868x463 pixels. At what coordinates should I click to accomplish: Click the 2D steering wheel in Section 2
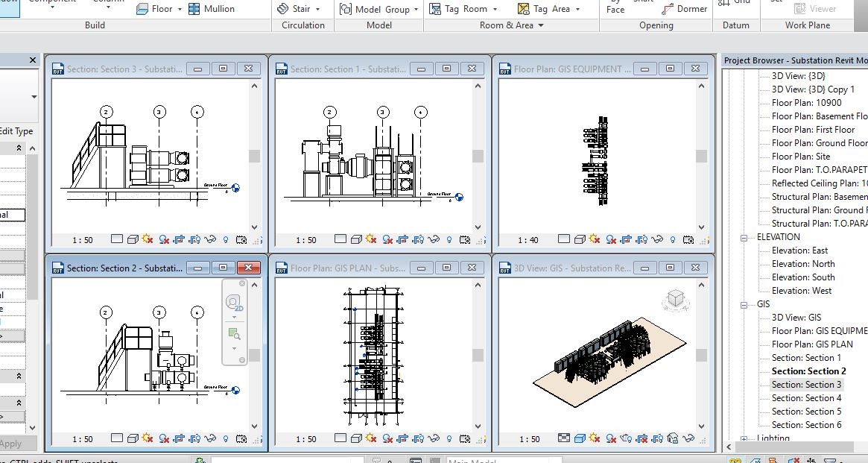click(x=234, y=303)
